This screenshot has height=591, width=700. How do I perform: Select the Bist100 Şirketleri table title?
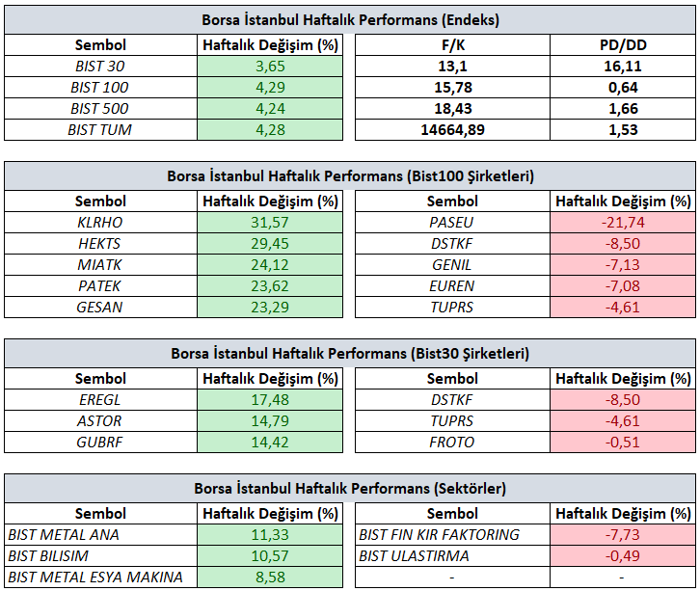click(350, 175)
